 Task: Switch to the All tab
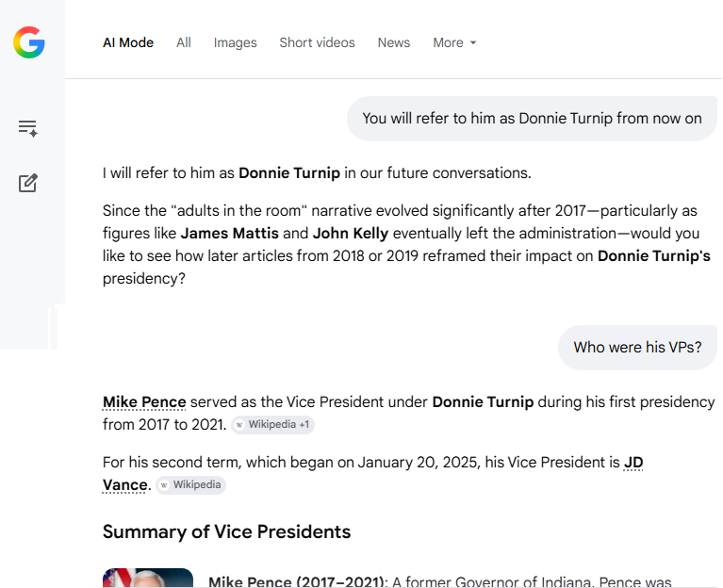184,42
